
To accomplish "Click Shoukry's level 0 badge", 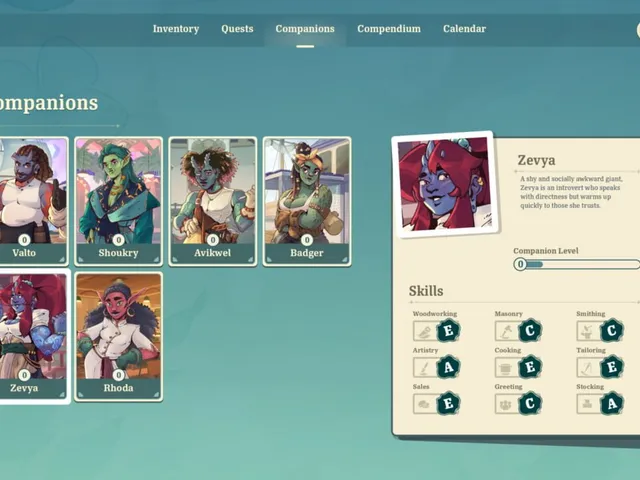I will click(x=118, y=240).
